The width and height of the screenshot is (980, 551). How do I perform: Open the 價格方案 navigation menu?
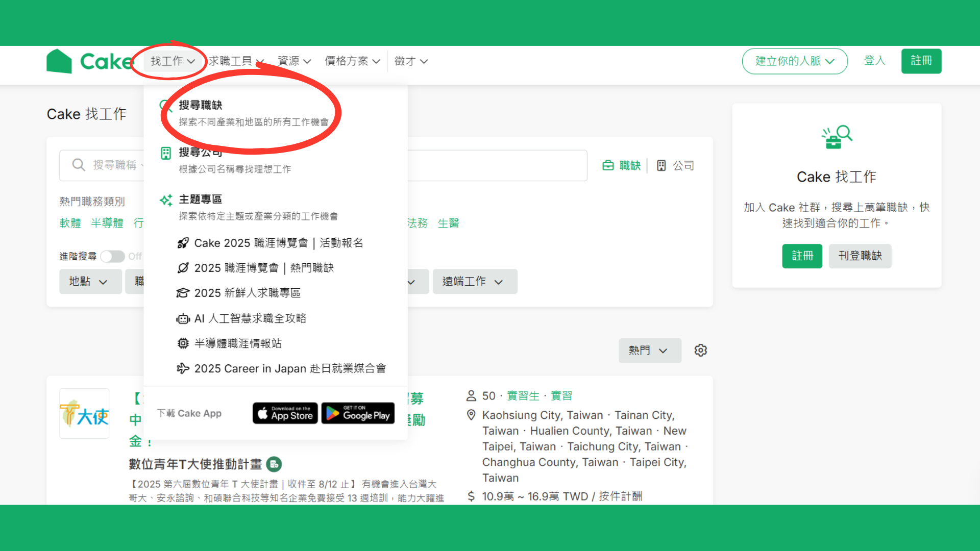pyautogui.click(x=352, y=61)
